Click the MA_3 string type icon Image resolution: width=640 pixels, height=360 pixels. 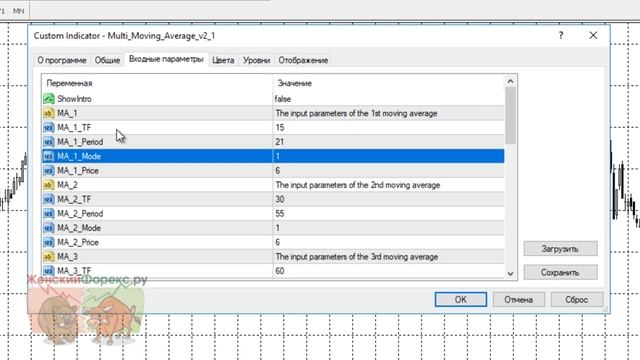click(x=49, y=256)
